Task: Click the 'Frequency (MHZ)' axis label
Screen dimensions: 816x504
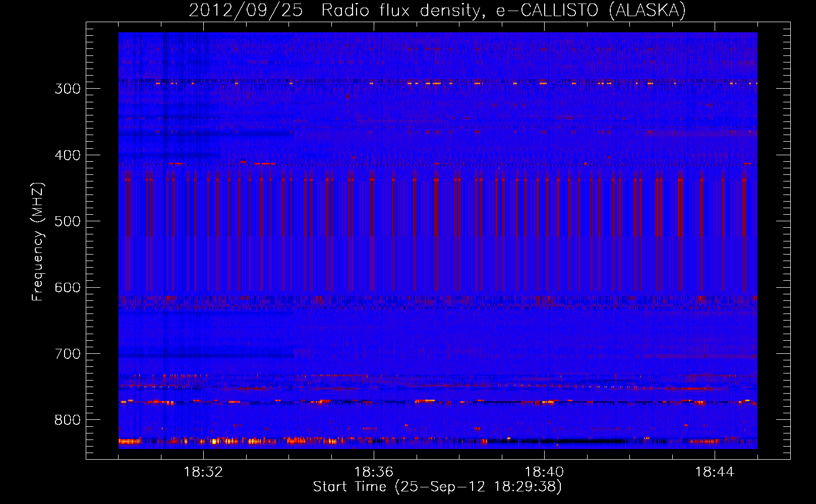Action: point(38,242)
